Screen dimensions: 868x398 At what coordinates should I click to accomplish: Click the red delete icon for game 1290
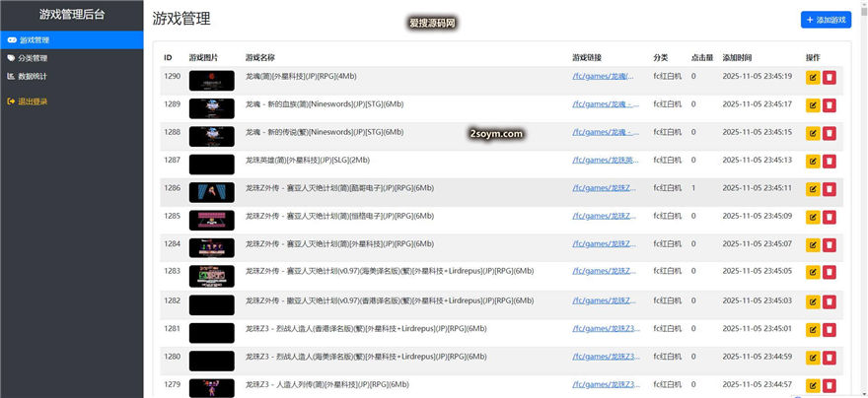click(830, 78)
